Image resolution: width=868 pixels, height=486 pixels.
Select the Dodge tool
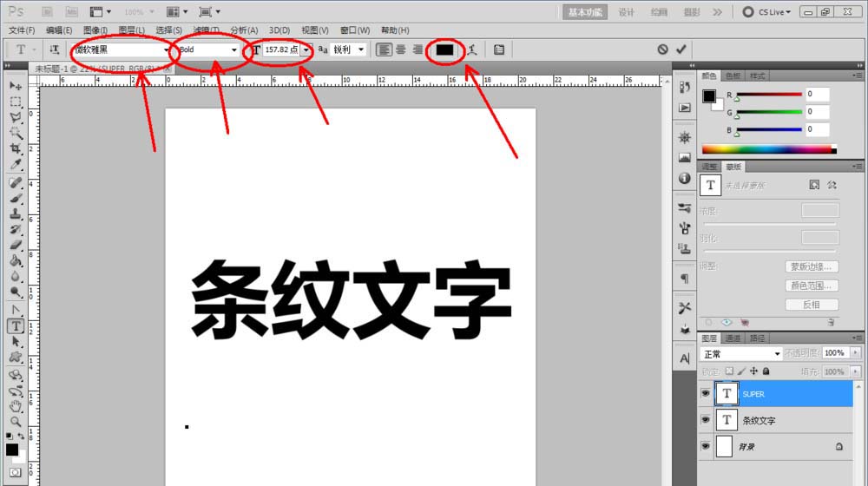(x=16, y=291)
